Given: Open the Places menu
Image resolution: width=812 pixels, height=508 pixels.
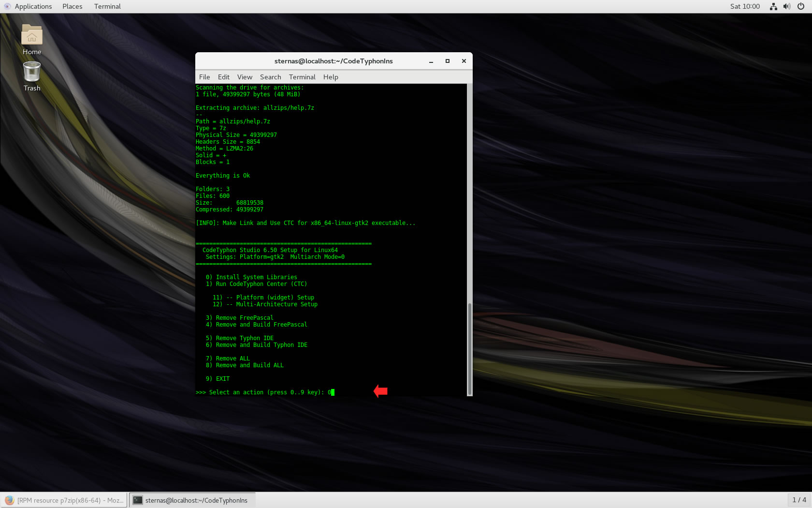Looking at the screenshot, I should point(72,6).
